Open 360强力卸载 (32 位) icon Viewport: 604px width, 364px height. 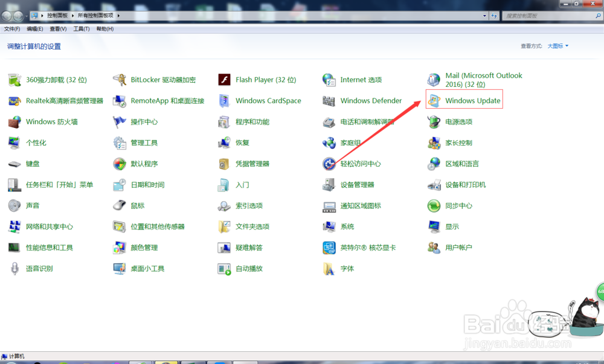pos(14,80)
